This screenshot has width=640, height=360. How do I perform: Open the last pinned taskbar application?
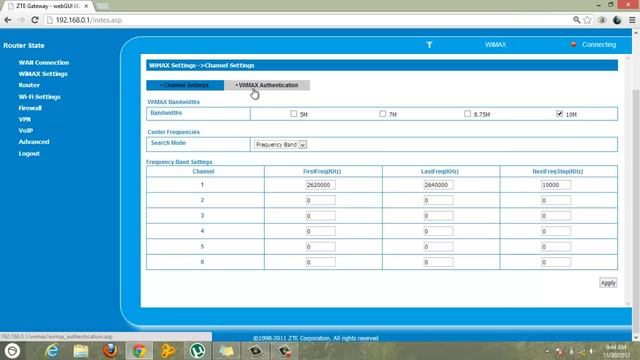click(284, 351)
